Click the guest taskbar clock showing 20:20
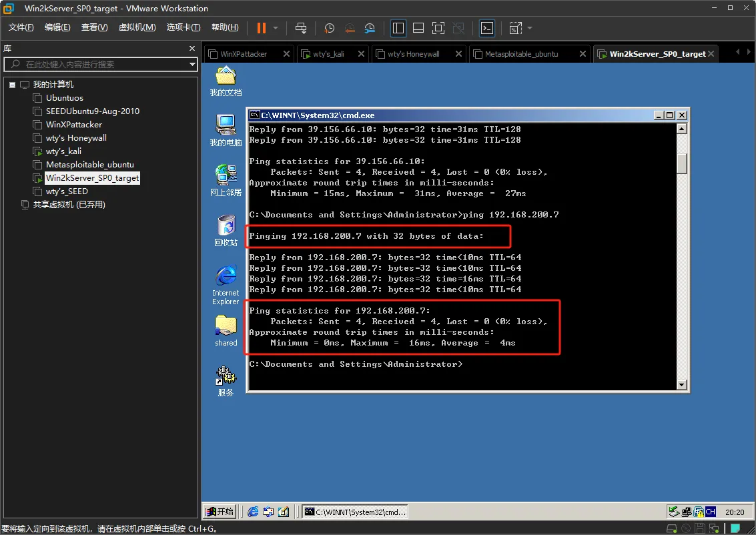The width and height of the screenshot is (756, 535). (734, 512)
